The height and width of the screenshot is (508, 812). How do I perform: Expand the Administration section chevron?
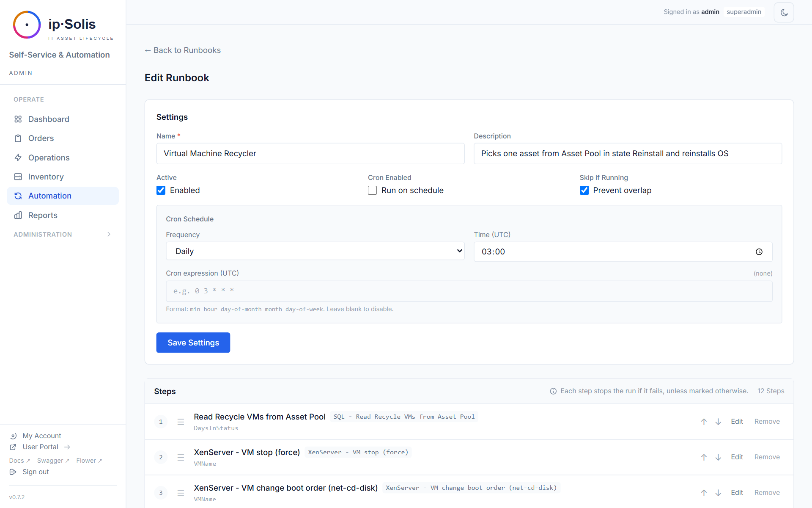[x=109, y=235]
